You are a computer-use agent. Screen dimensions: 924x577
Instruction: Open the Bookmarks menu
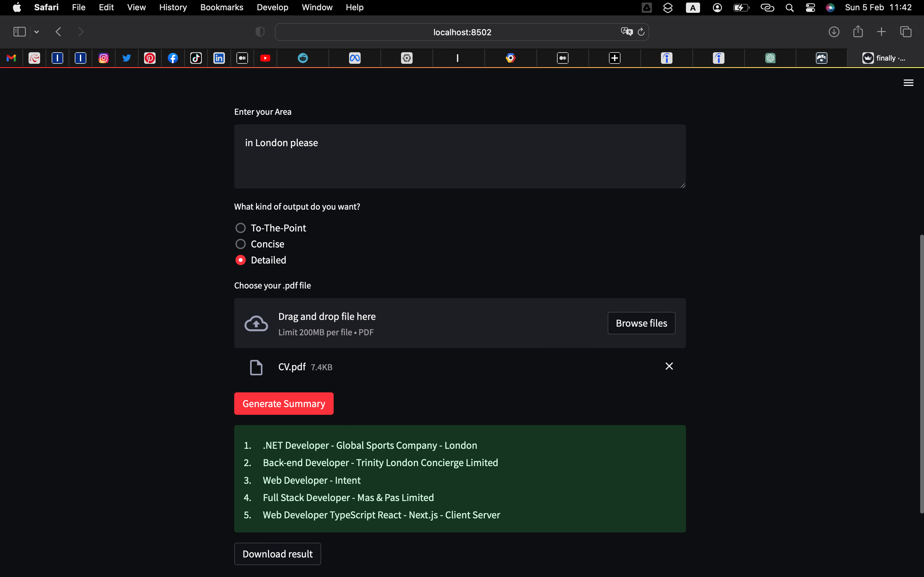coord(221,7)
